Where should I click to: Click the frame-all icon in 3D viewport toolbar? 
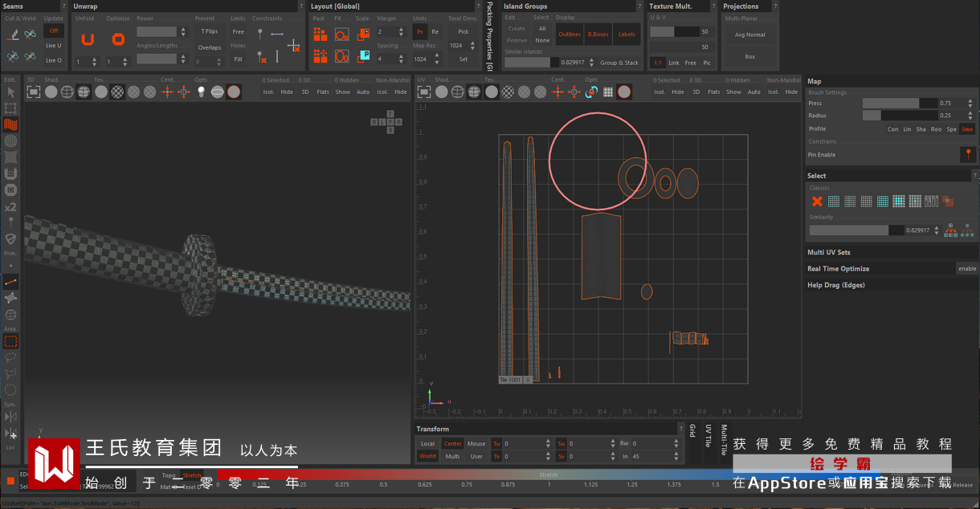click(33, 92)
